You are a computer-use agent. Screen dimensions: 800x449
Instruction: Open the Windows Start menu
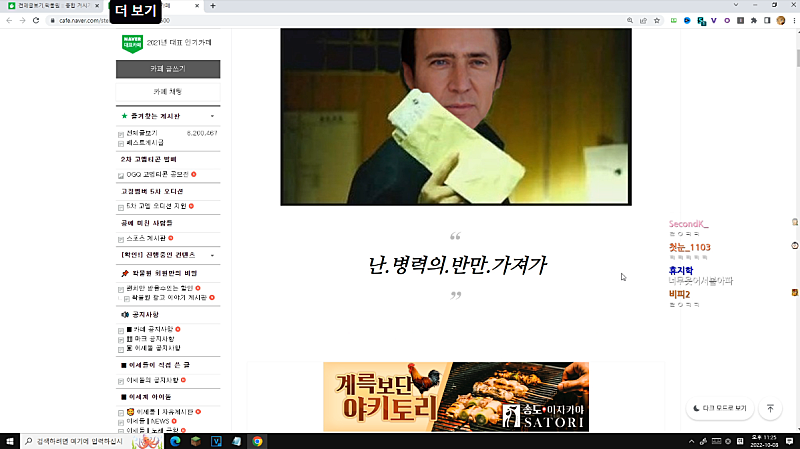pos(9,441)
